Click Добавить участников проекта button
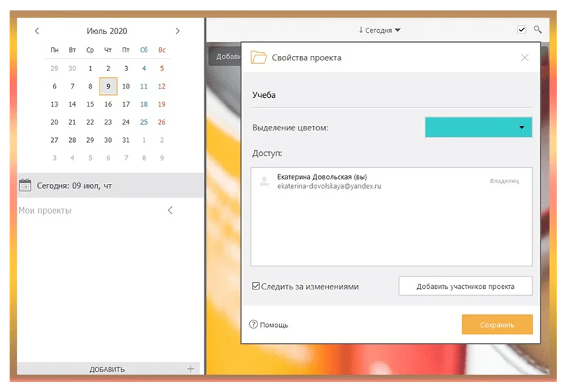The height and width of the screenshot is (392, 566). (x=465, y=287)
